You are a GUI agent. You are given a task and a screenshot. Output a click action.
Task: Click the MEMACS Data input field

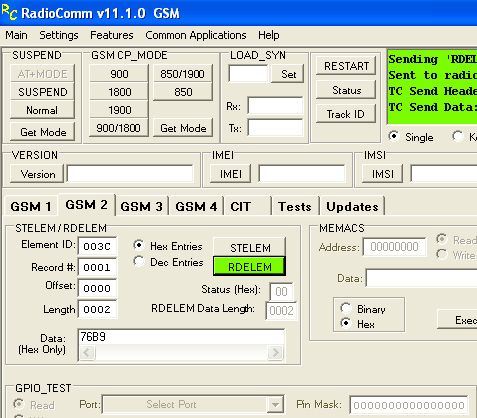422,277
